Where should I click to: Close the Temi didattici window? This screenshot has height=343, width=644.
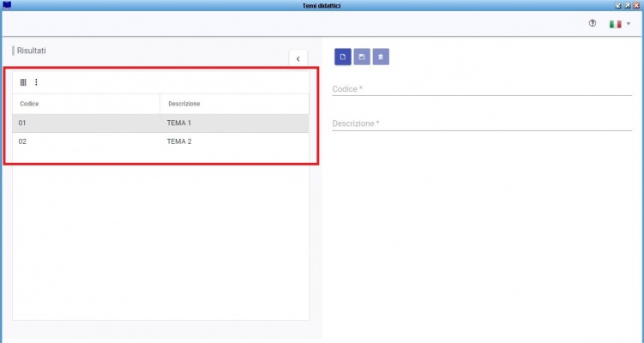tap(636, 6)
